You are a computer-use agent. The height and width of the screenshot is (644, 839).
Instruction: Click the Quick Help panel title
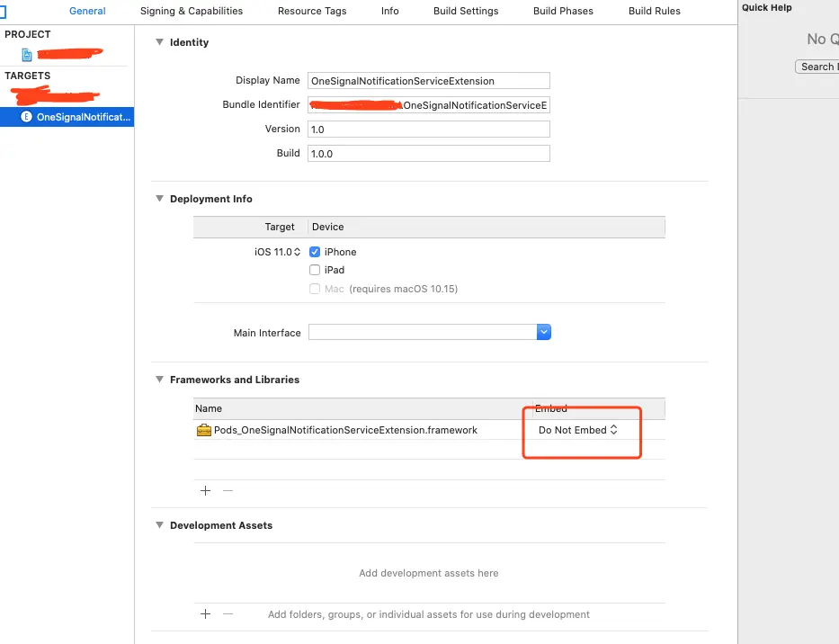coord(766,7)
